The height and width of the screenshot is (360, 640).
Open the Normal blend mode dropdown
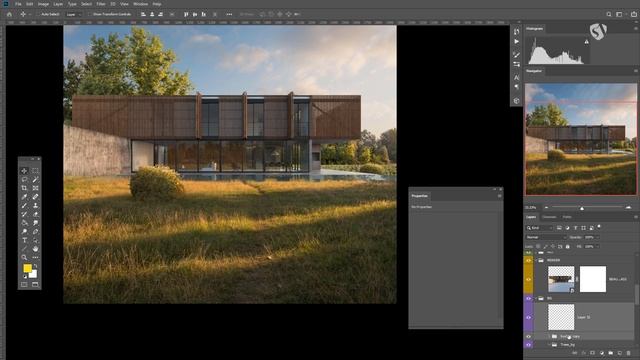pos(545,237)
